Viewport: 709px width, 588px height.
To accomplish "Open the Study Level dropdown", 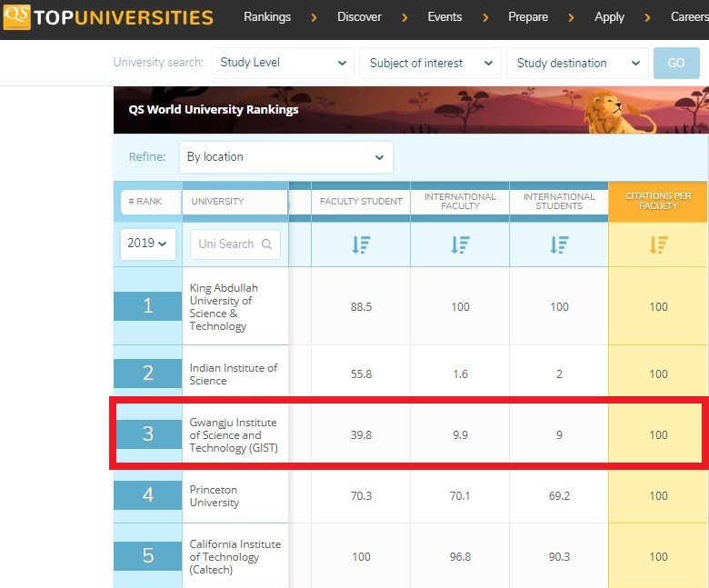I will pos(283,63).
